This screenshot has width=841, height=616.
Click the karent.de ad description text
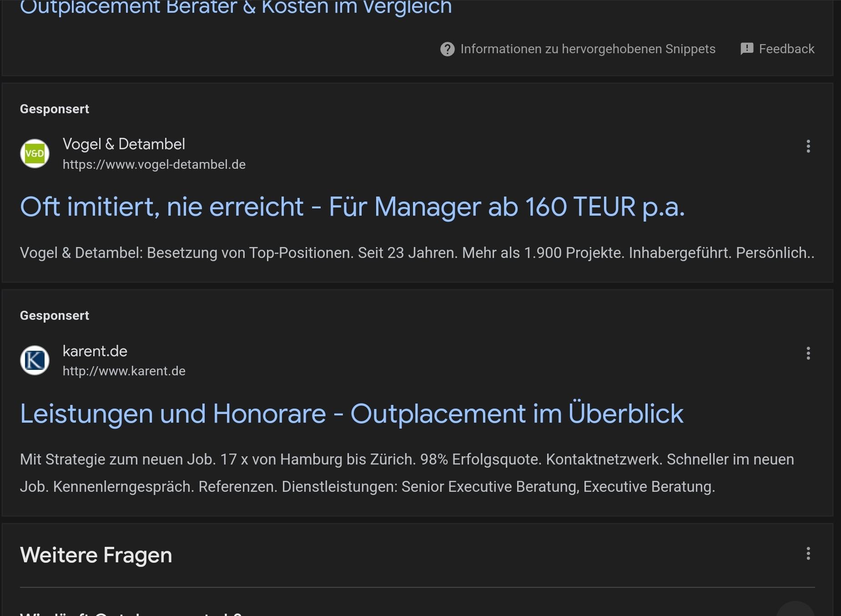pyautogui.click(x=407, y=473)
